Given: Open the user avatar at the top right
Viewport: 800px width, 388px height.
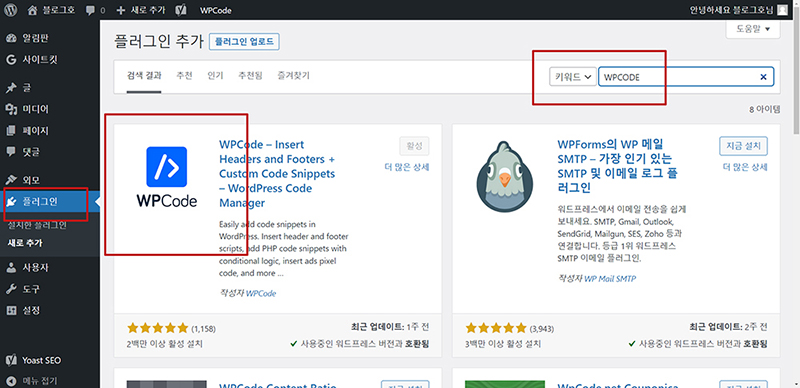Looking at the screenshot, I should [x=783, y=10].
